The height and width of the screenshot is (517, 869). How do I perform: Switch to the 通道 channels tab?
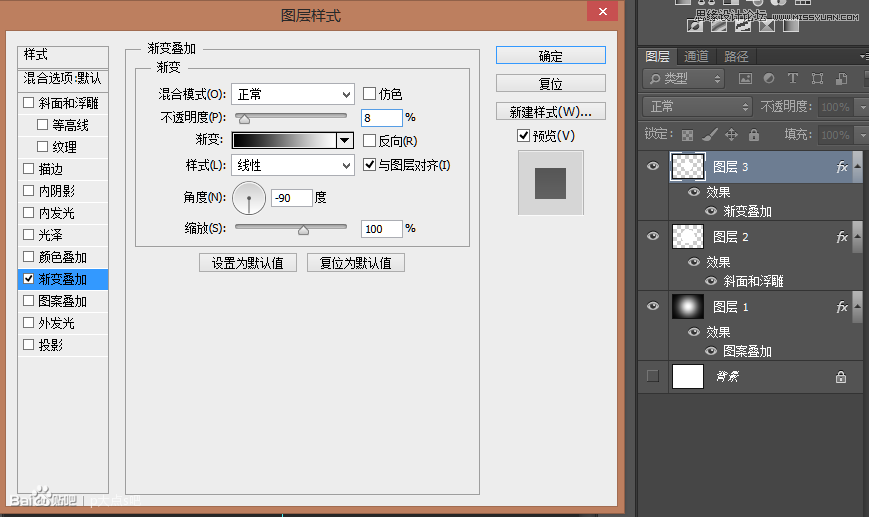[697, 56]
